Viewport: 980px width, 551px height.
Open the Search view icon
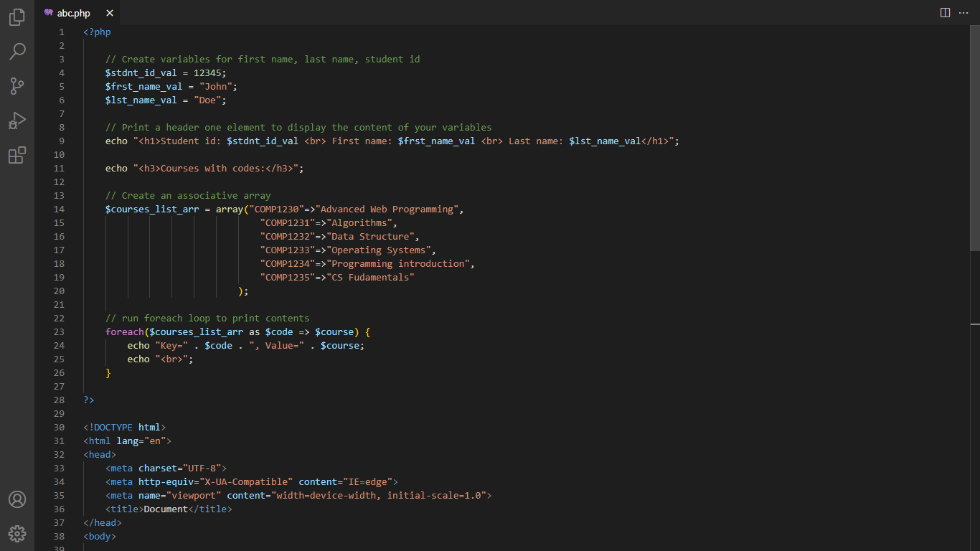(x=17, y=52)
